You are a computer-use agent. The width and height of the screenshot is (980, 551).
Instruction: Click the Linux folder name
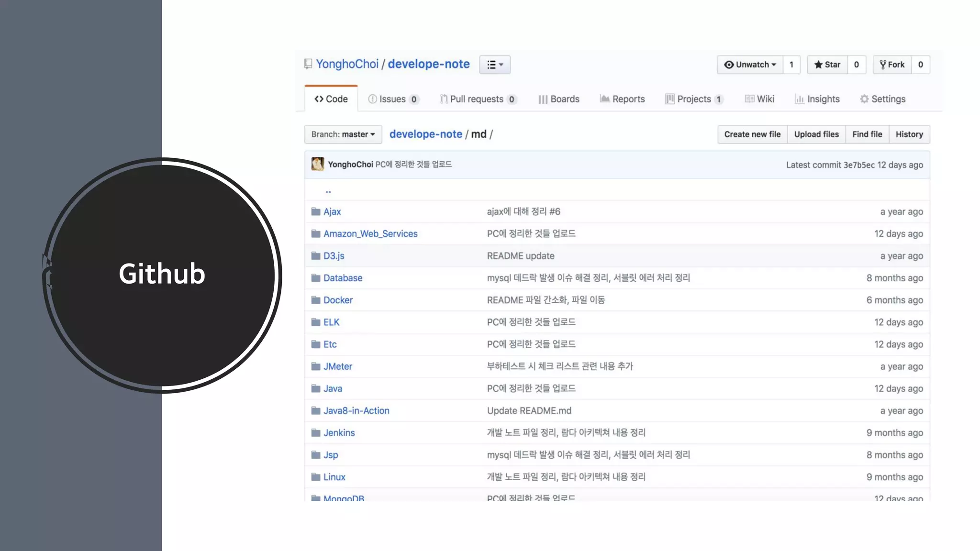tap(334, 477)
